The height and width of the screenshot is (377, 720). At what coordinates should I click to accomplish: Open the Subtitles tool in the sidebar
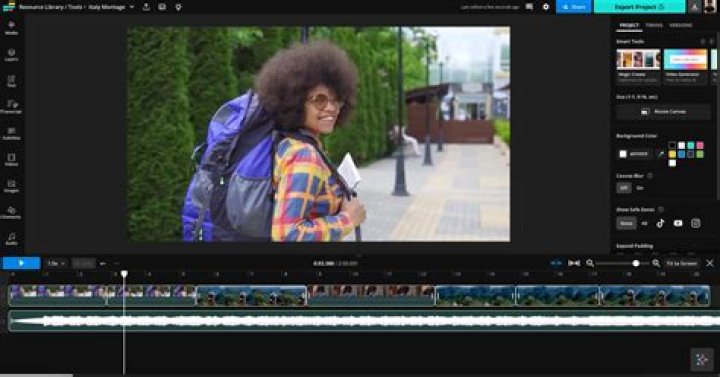(11, 134)
